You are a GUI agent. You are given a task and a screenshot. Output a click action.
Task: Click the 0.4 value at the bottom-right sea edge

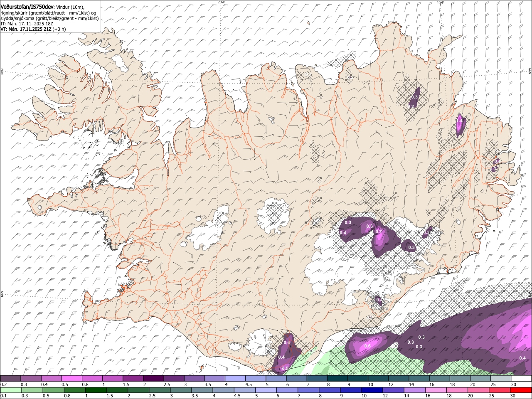coord(522,358)
